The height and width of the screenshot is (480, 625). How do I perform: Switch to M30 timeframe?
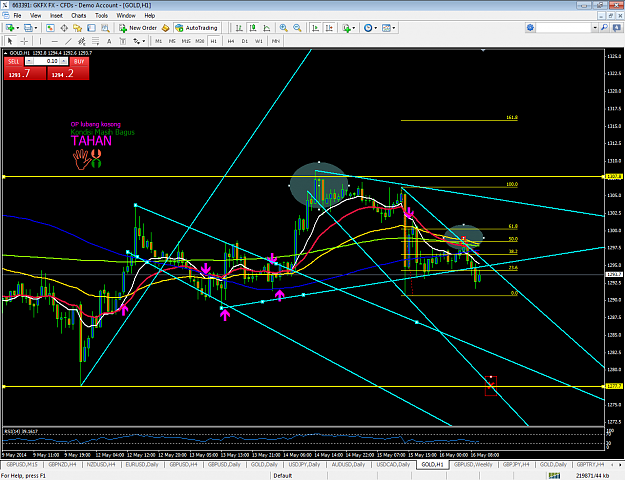click(200, 41)
